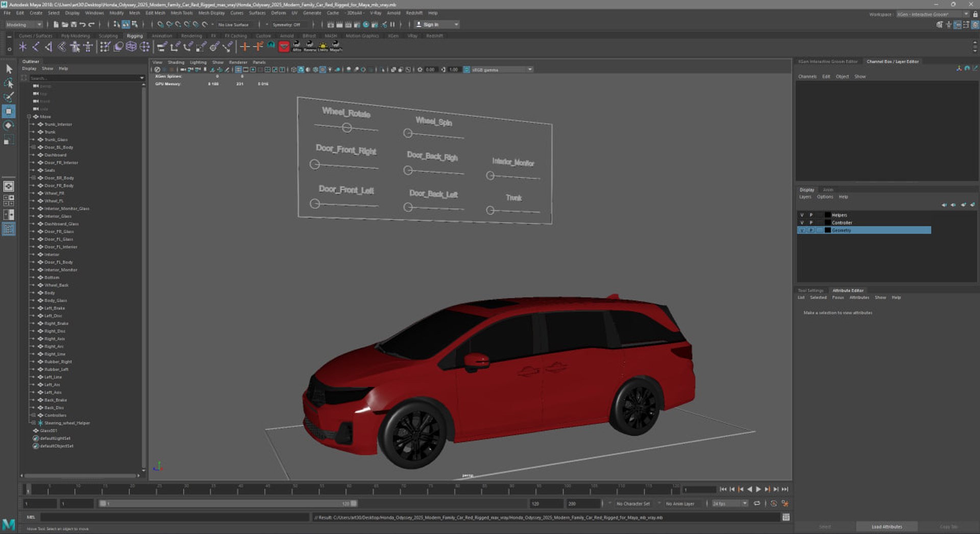Click the Geometry layer color swatch

coord(827,230)
